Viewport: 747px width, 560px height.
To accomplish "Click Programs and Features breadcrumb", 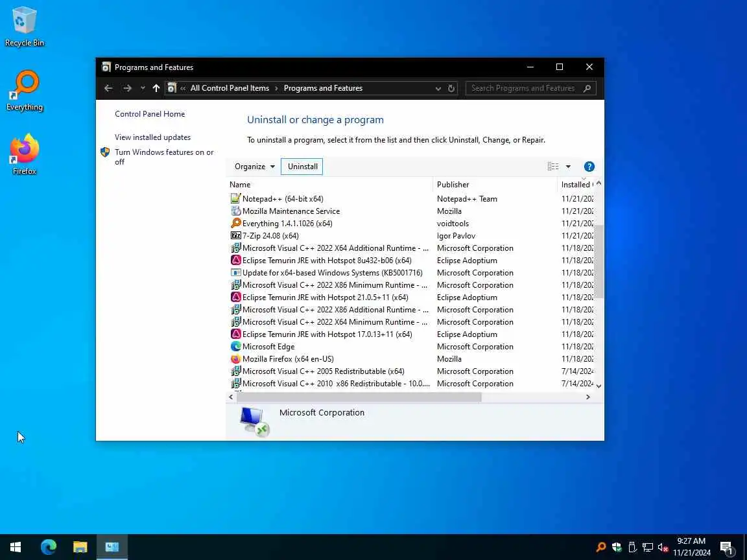I will pos(323,88).
